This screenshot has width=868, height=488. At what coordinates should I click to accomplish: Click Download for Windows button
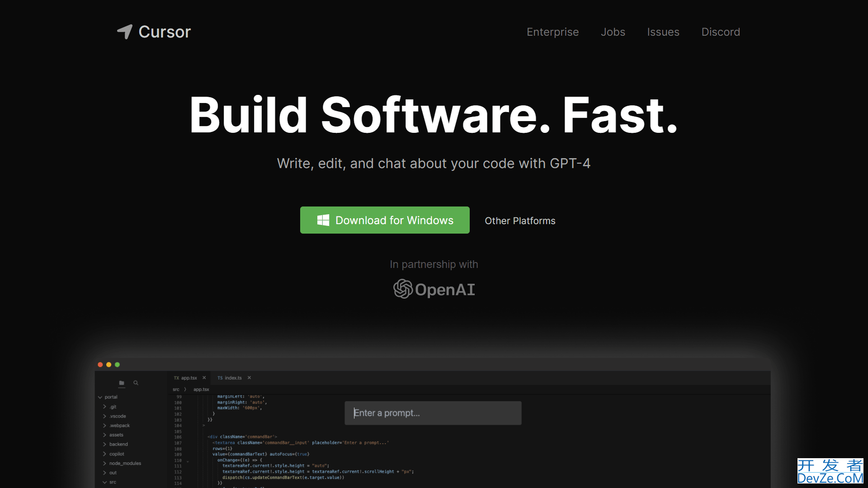[385, 221]
